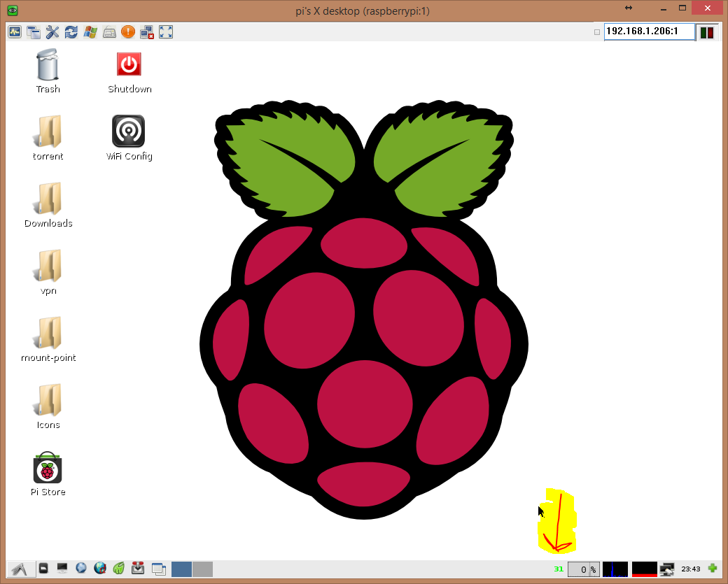
Task: Click the blue network activity graph
Action: tap(615, 569)
